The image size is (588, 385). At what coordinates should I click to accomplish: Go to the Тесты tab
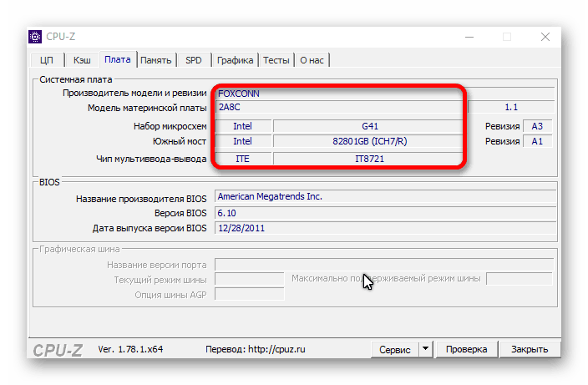276,60
